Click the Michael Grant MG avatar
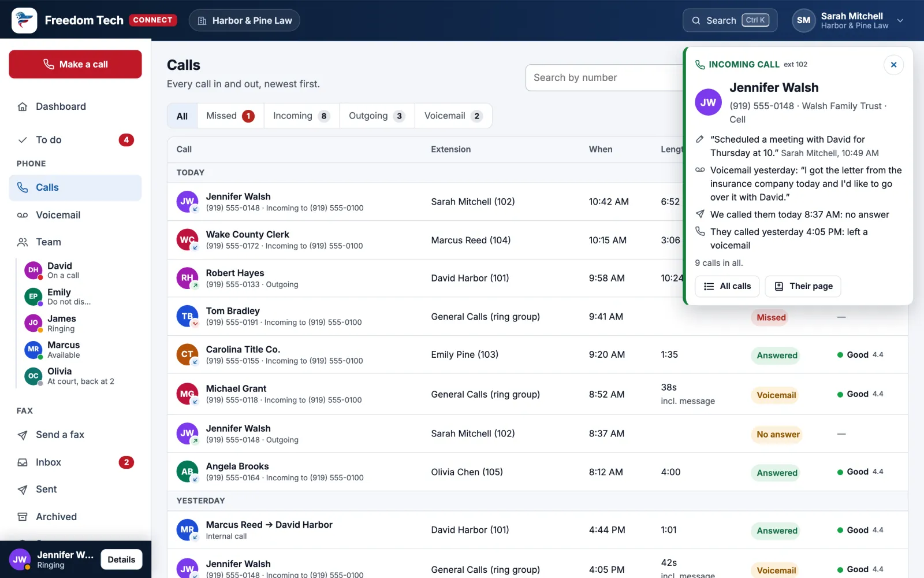The image size is (924, 578). (187, 394)
